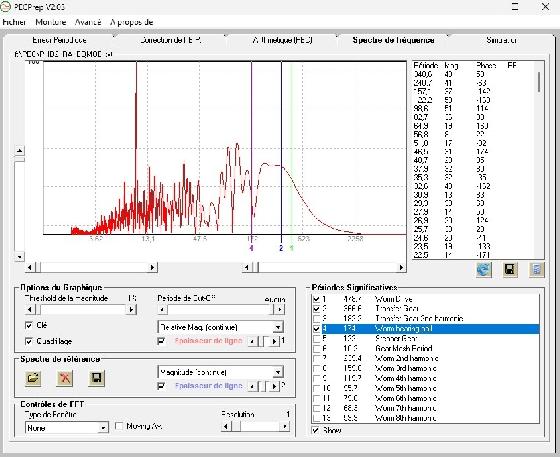Open the window type dropdown showing None

click(x=103, y=428)
